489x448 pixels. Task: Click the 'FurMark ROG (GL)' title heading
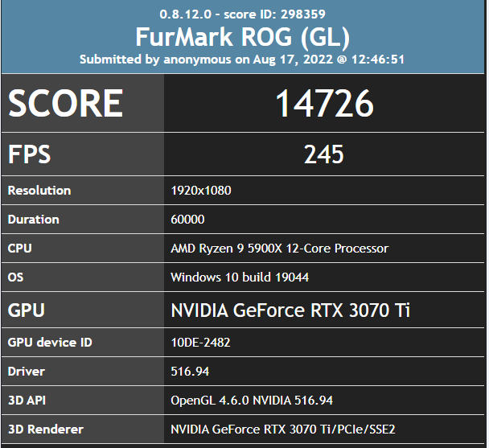pos(242,37)
